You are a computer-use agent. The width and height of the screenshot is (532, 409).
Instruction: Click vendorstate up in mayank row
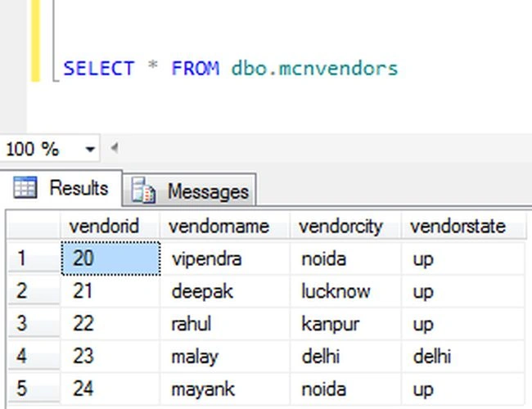[463, 389]
